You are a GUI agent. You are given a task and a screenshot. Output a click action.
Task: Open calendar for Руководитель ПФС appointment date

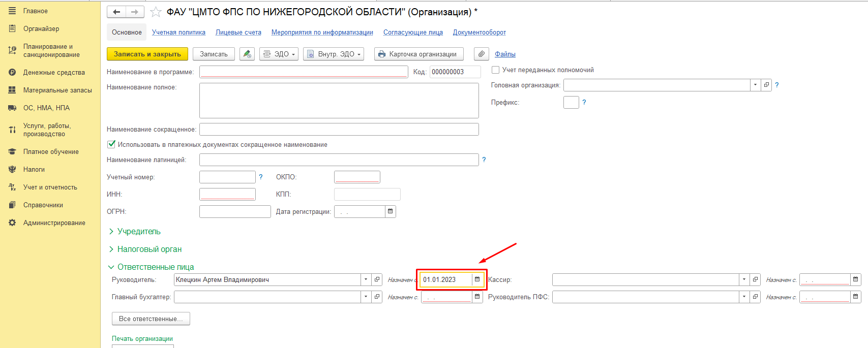point(856,297)
